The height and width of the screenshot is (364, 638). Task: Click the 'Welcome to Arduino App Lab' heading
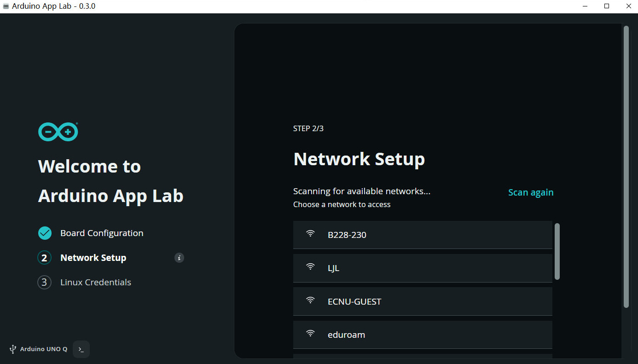coord(111,181)
